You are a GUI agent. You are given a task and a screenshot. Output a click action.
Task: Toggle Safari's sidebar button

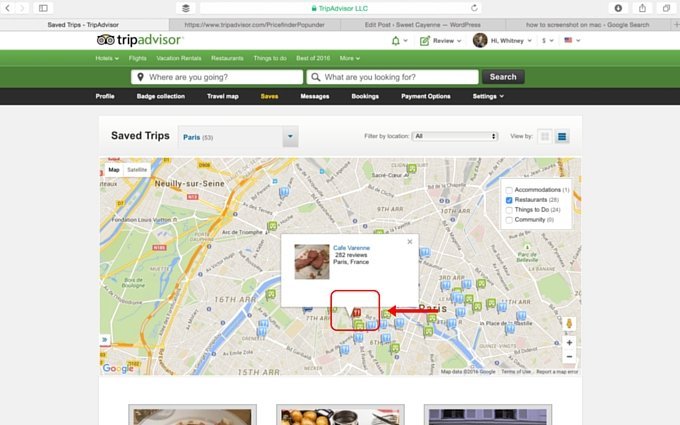(43, 8)
